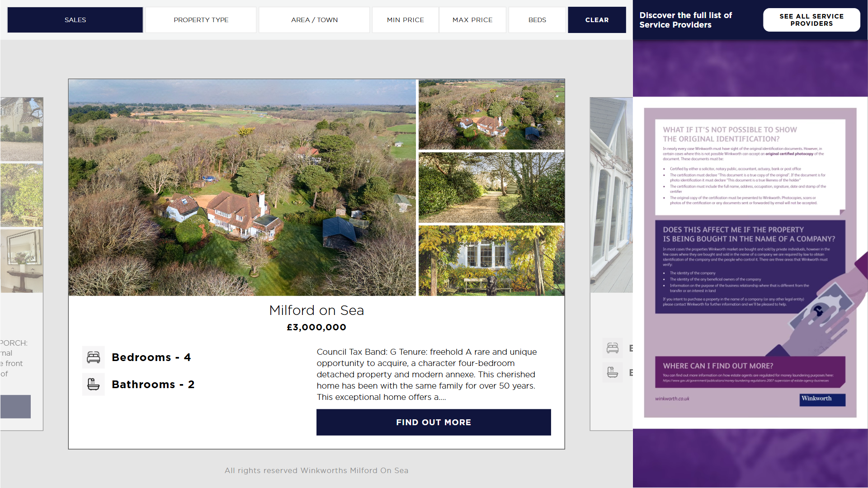The width and height of the screenshot is (868, 488).
Task: Expand the Property Type filter
Action: tap(201, 20)
